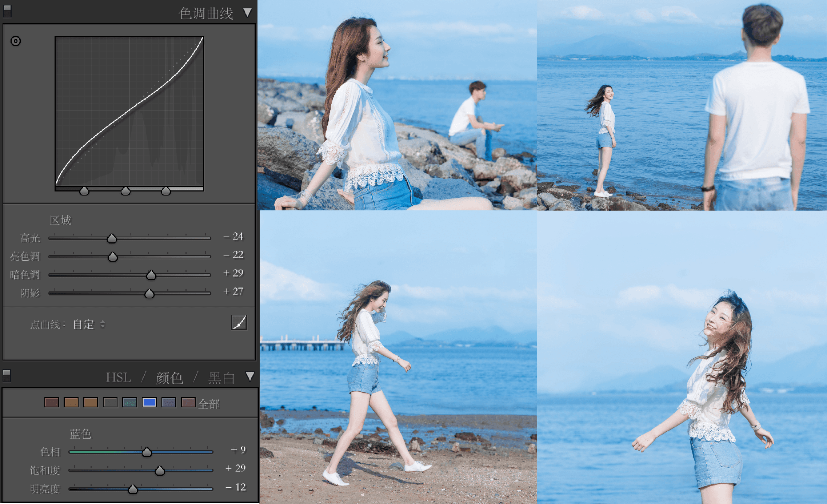Select the red color swatch
Viewport: 827px width, 504px height.
coord(52,402)
